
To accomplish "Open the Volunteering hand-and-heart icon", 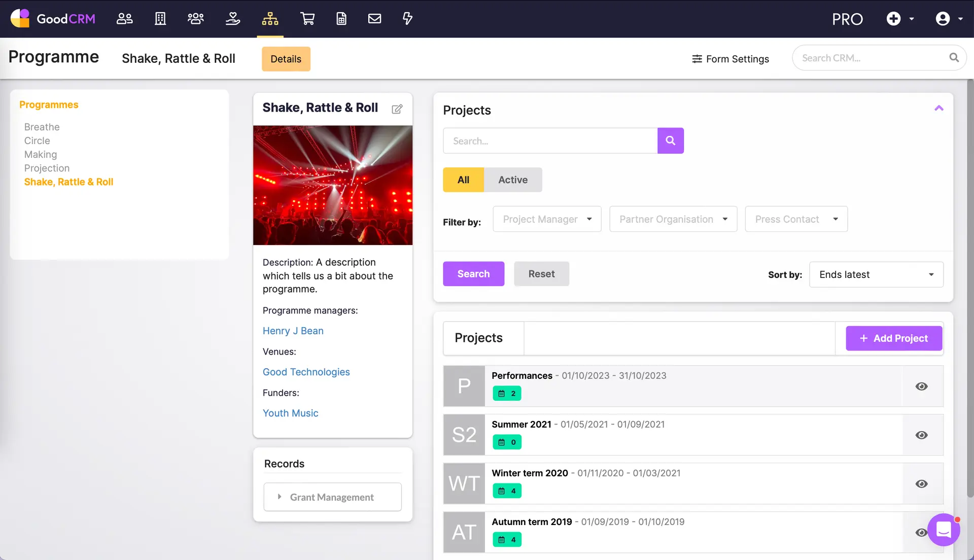I will (232, 19).
